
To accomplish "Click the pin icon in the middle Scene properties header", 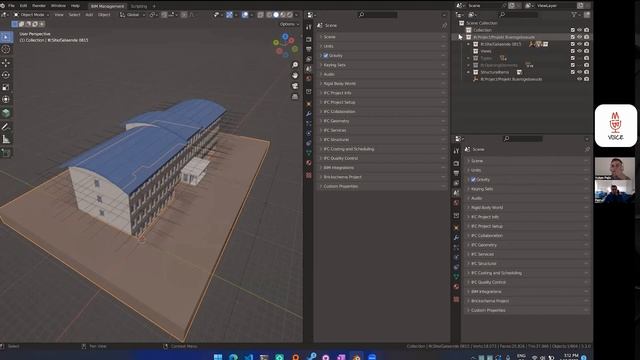I will click(444, 25).
